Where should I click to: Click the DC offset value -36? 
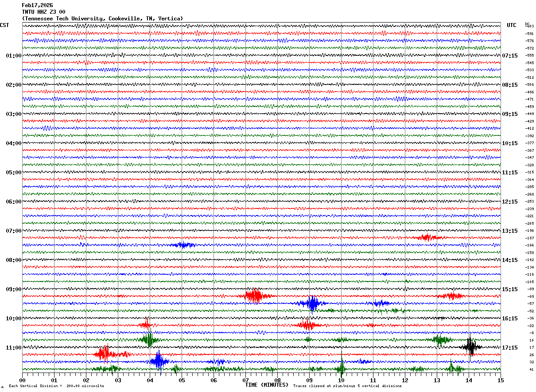(x=530, y=318)
